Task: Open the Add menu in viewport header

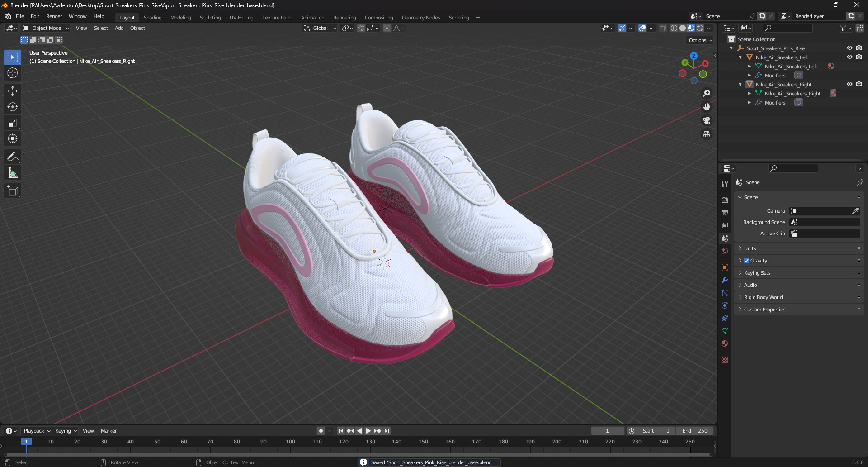Action: coord(119,28)
